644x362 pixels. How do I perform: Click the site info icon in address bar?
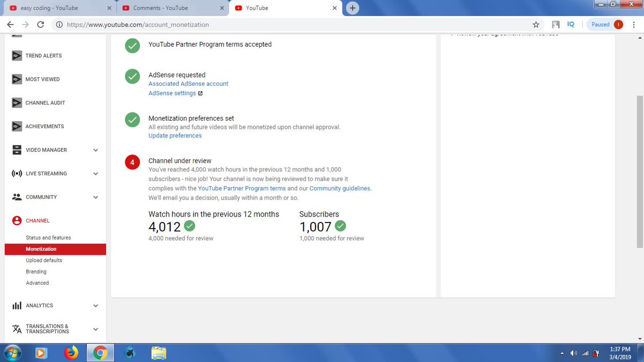pyautogui.click(x=59, y=25)
